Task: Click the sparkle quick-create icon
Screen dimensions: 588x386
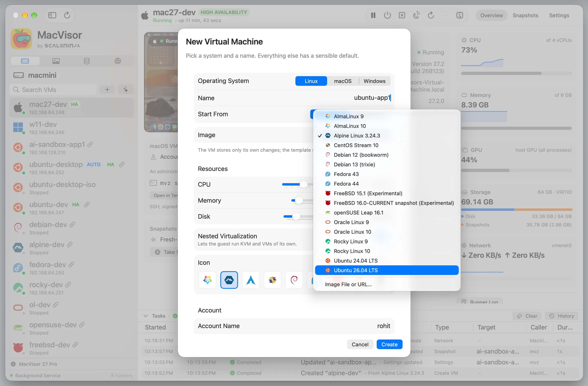Action: [126, 90]
